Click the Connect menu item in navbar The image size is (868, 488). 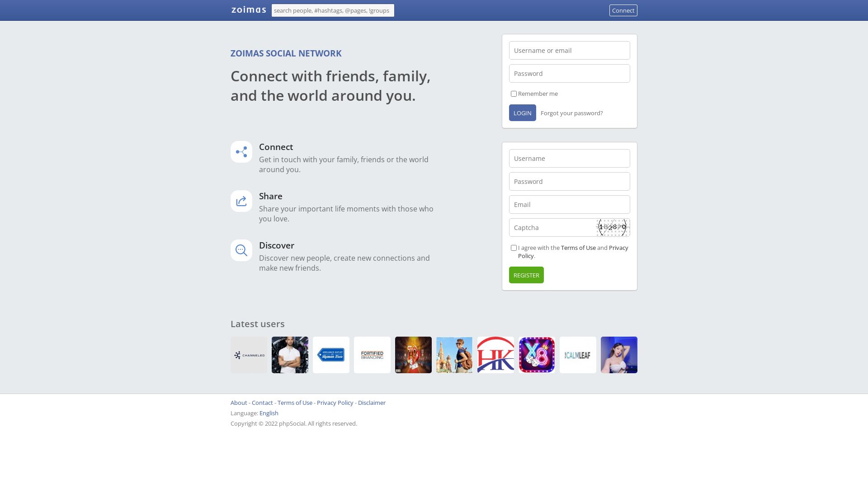coord(623,10)
